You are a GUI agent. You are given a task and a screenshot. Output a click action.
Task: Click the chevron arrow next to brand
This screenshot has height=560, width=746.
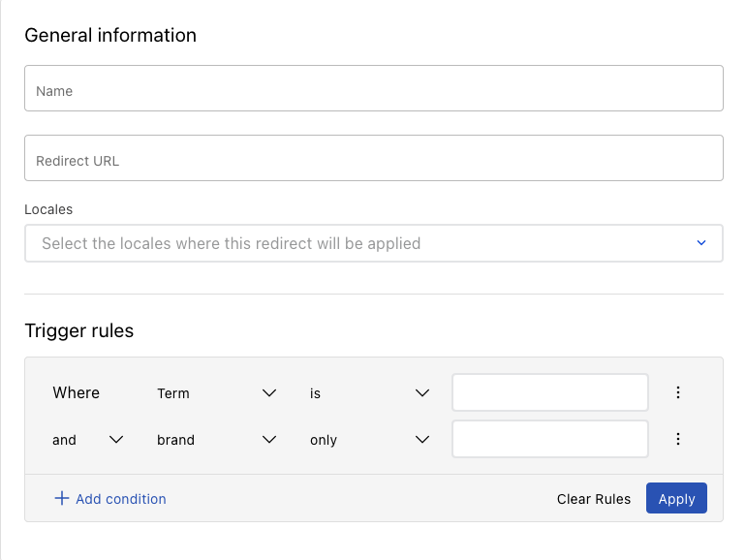point(269,440)
